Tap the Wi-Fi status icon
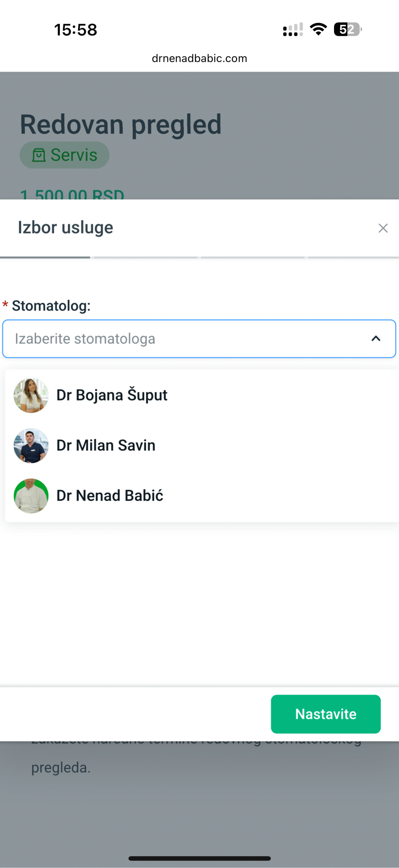399x868 pixels. pyautogui.click(x=318, y=29)
